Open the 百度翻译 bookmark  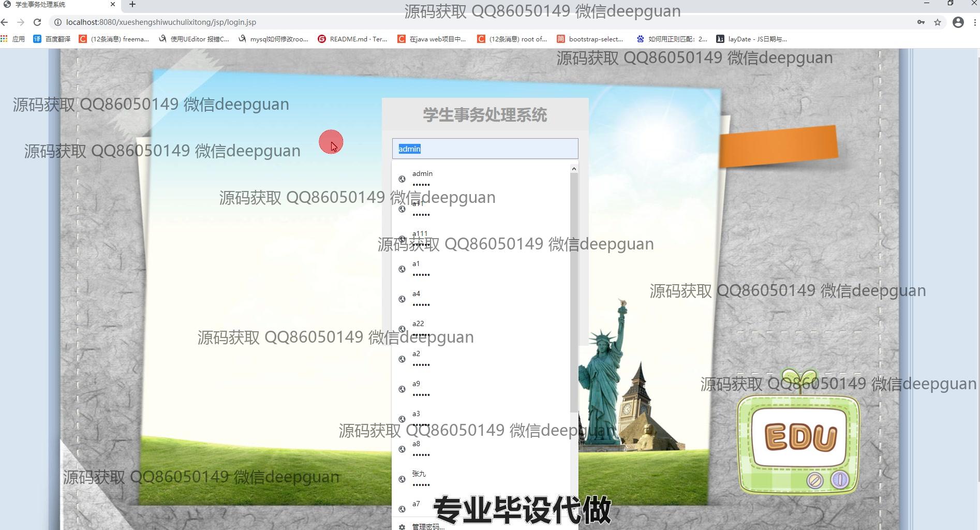point(52,39)
